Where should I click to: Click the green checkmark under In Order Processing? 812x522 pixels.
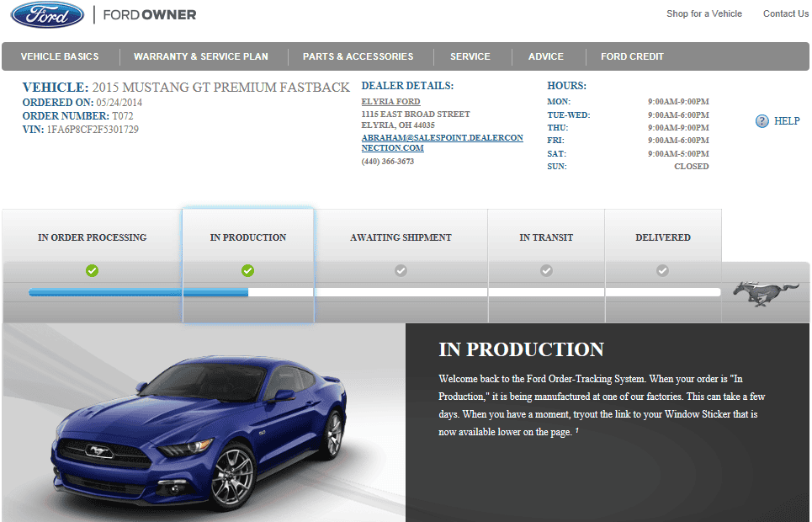tap(93, 270)
